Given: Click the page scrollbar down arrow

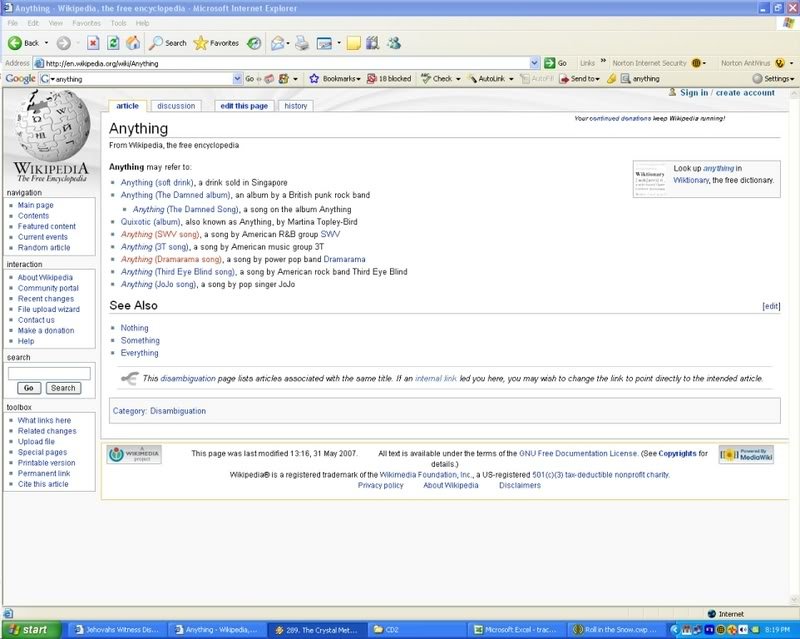Looking at the screenshot, I should [x=794, y=600].
